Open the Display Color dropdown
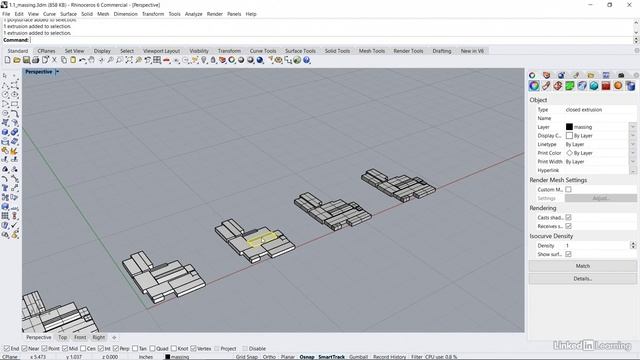The height and width of the screenshot is (360, 640). (x=633, y=136)
